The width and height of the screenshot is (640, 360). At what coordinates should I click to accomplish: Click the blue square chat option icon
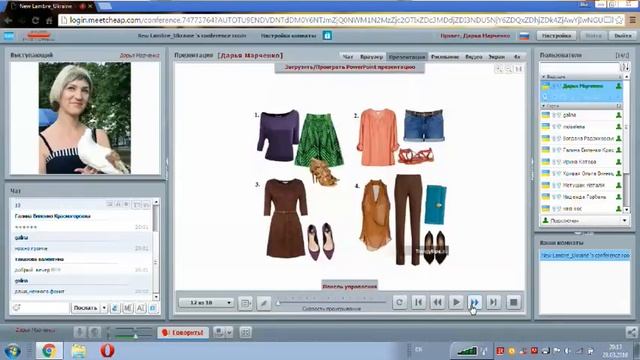(153, 308)
